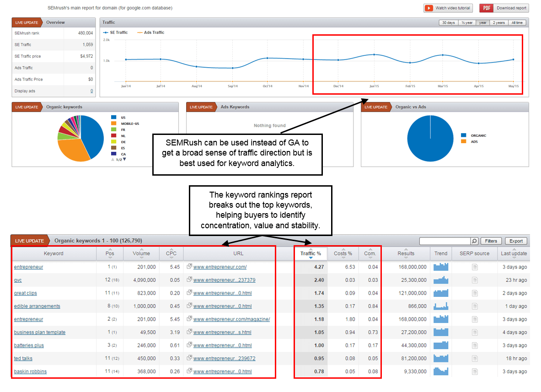Image resolution: width=541 pixels, height=392 pixels.
Task: Open the Filters button
Action: coord(491,241)
